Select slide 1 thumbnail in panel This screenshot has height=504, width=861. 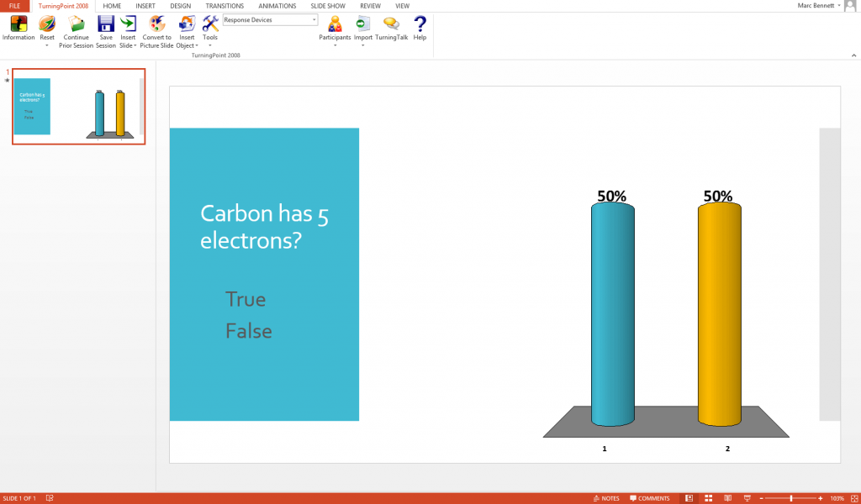78,107
